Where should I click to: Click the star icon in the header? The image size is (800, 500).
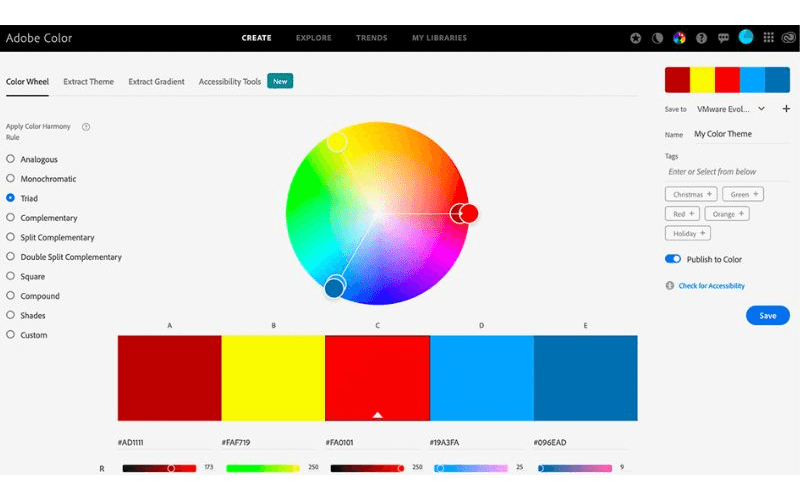[x=636, y=38]
